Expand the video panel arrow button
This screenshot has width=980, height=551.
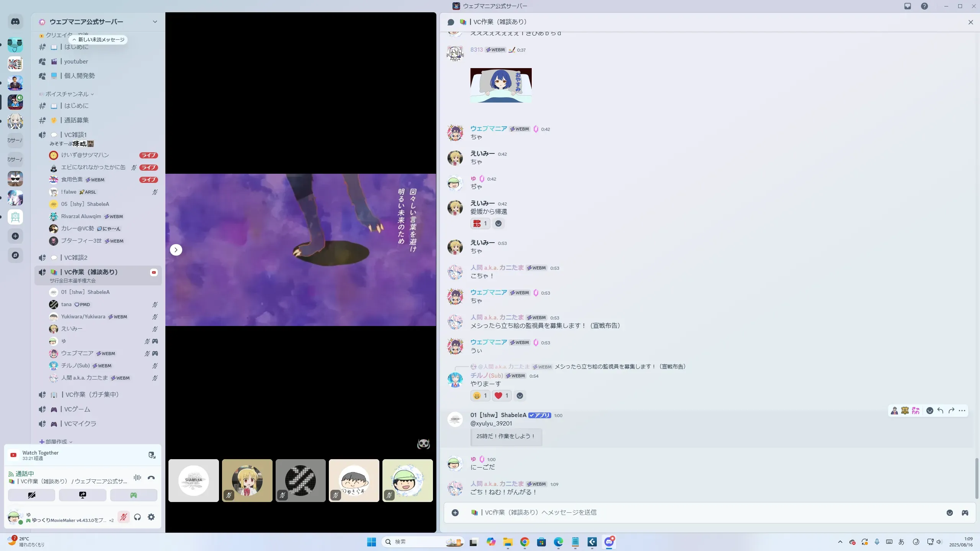coord(176,250)
